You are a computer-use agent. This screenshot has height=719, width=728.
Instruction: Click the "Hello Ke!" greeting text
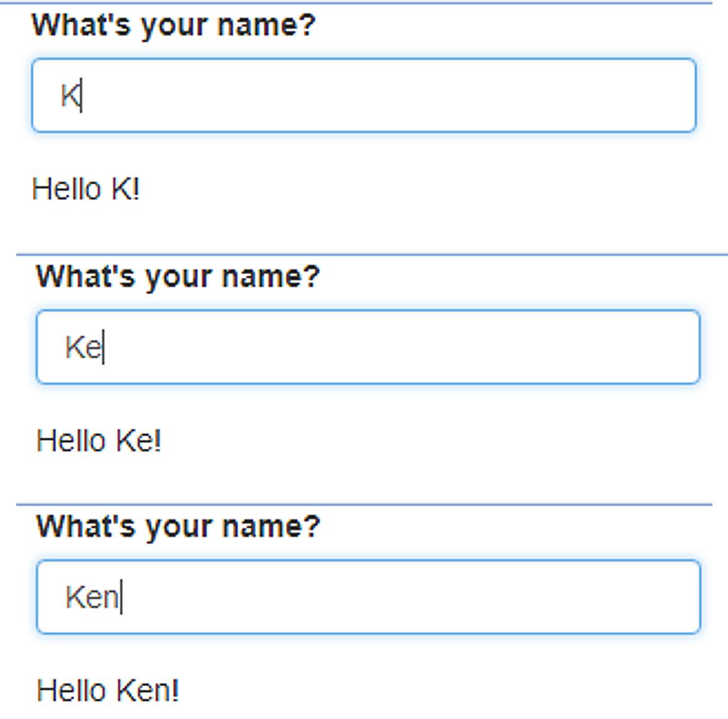tap(98, 440)
